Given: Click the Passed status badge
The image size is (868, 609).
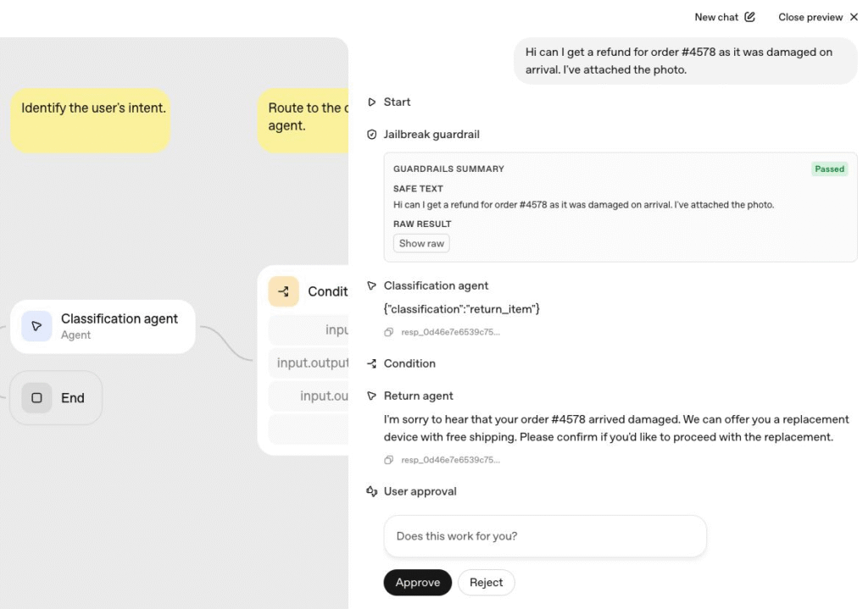Looking at the screenshot, I should click(829, 169).
